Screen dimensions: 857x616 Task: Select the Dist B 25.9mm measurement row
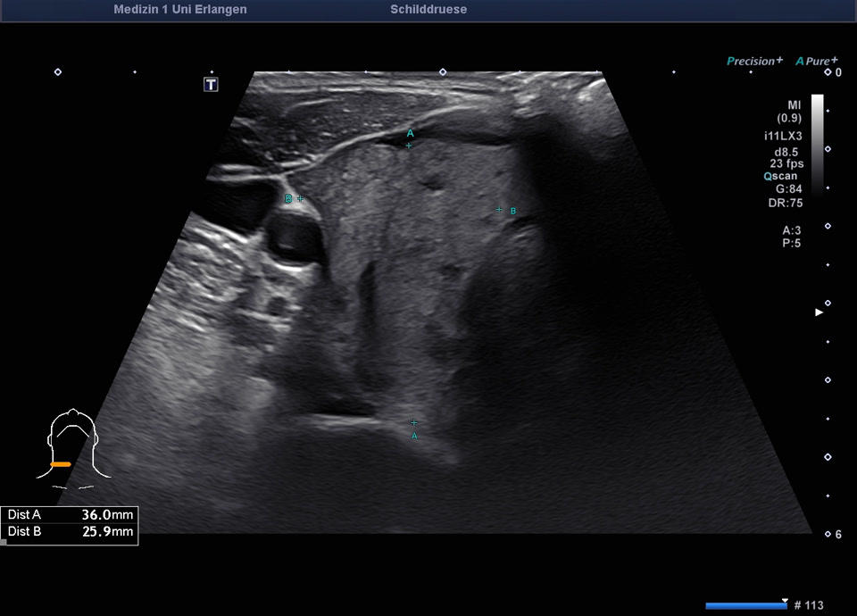coord(70,532)
